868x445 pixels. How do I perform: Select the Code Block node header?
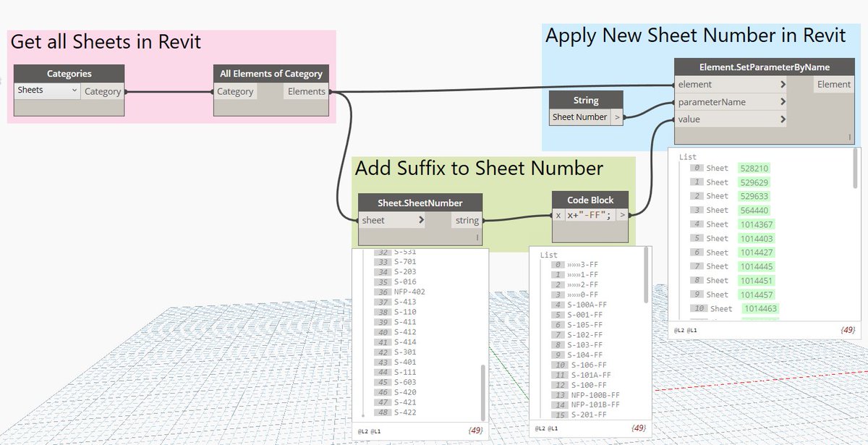[x=590, y=200]
